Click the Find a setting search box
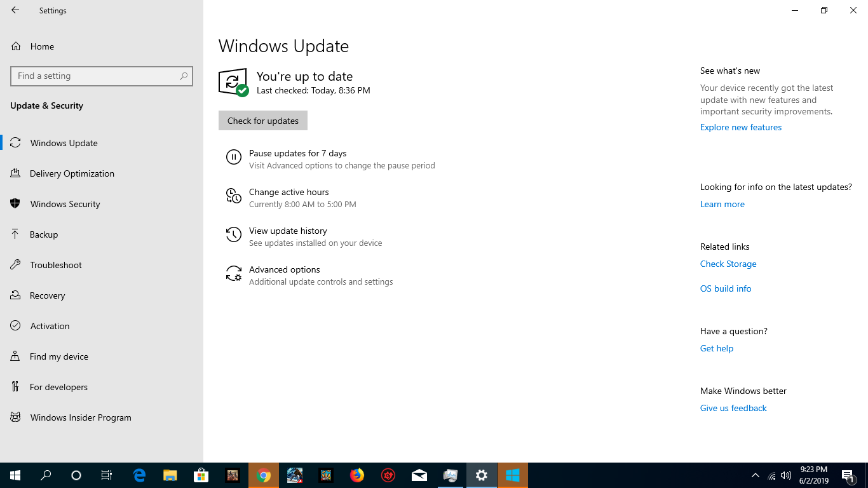This screenshot has width=868, height=488. (102, 76)
